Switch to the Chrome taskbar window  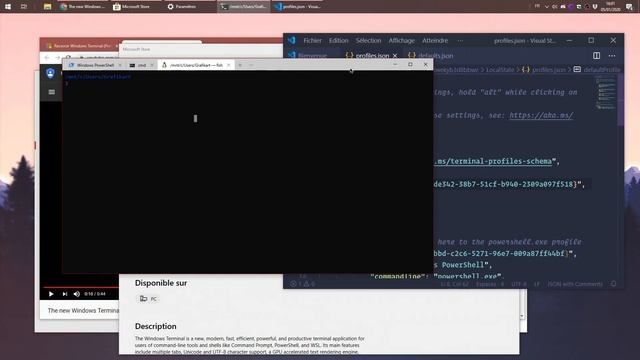pos(82,7)
